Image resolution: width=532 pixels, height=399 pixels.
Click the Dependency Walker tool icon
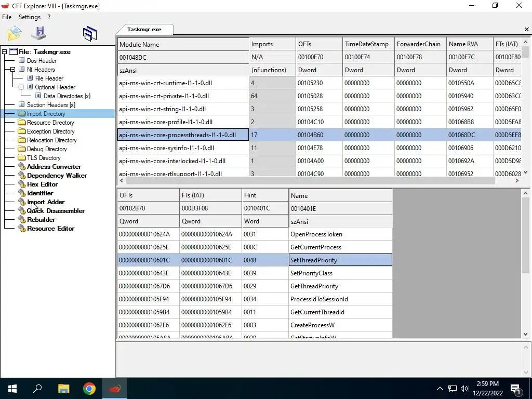pyautogui.click(x=22, y=175)
